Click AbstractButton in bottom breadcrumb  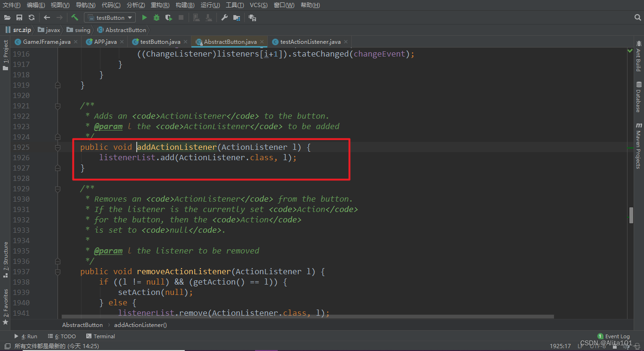click(x=83, y=325)
